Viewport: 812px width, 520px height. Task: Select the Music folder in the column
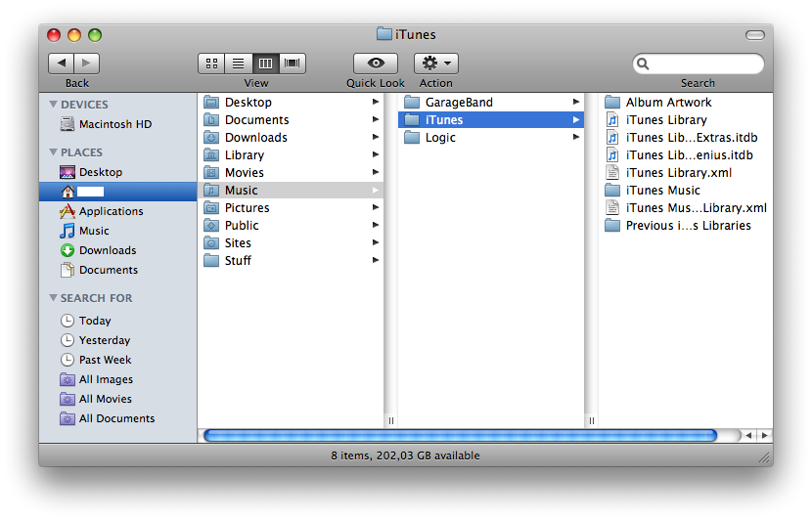tap(291, 190)
